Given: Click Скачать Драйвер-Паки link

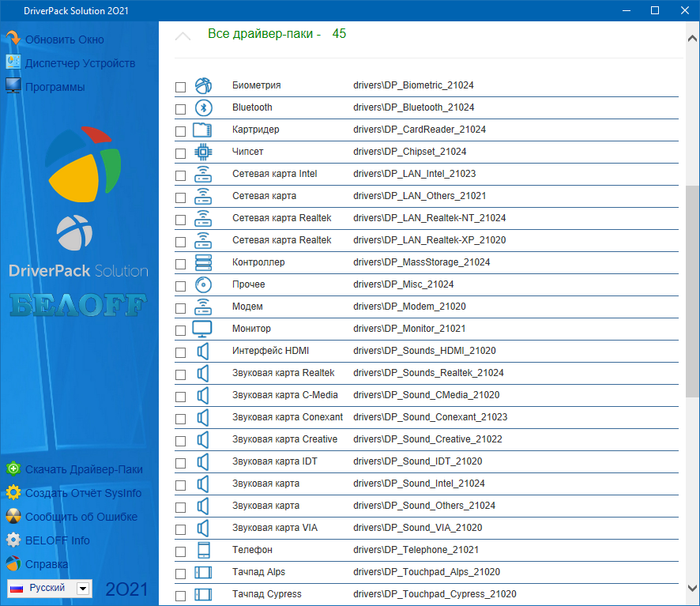Looking at the screenshot, I should tap(84, 469).
